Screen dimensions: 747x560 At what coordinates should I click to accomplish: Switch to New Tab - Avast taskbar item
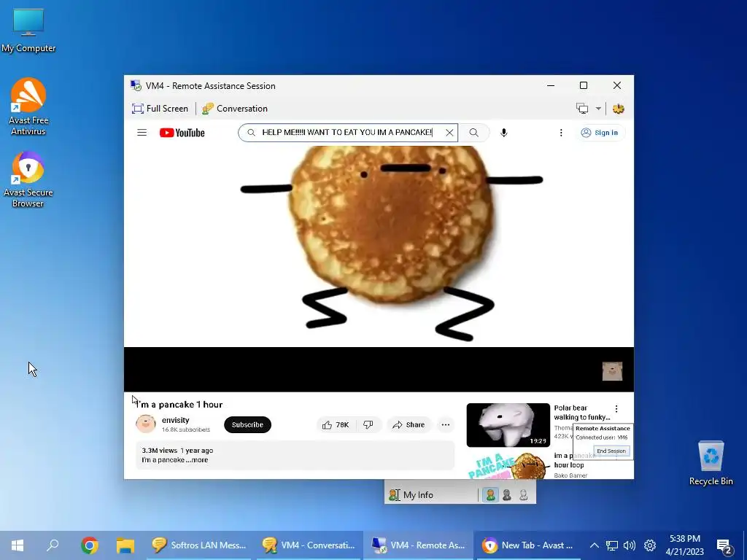tap(528, 545)
